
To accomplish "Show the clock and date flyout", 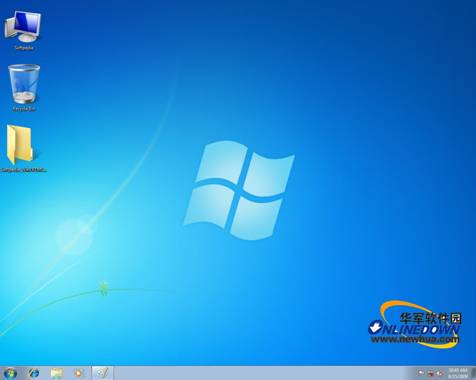I will pyautogui.click(x=457, y=373).
